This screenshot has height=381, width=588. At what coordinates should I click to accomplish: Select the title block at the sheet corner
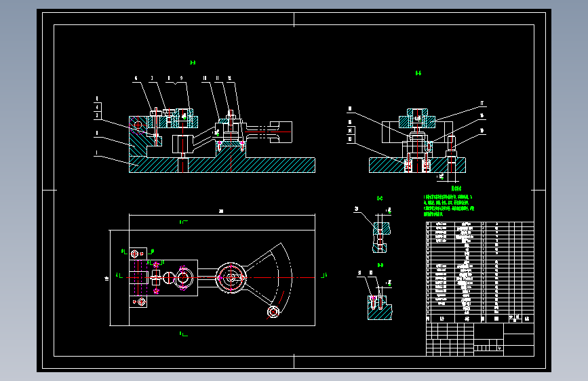pos(480,340)
